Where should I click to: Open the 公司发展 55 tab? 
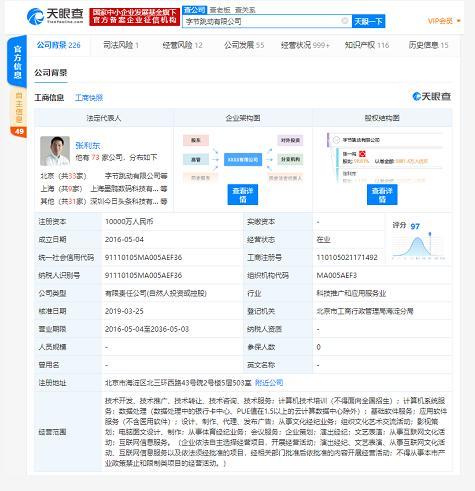coord(244,45)
